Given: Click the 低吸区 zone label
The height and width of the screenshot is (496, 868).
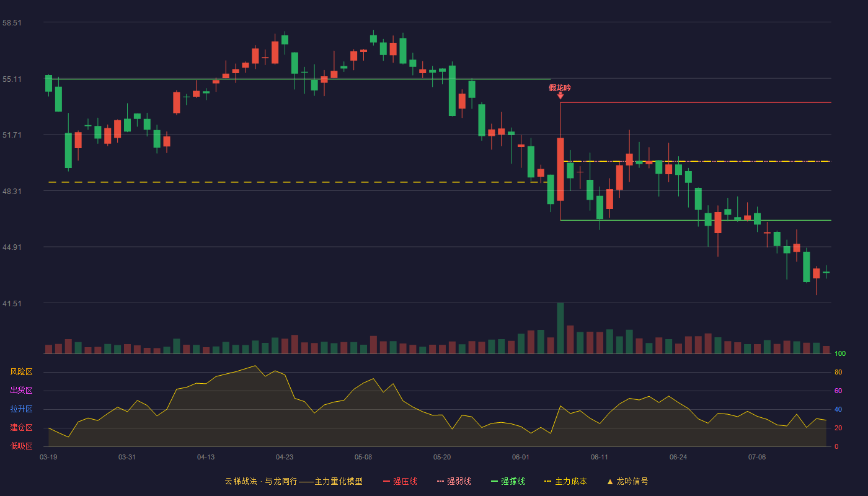Looking at the screenshot, I should point(21,446).
